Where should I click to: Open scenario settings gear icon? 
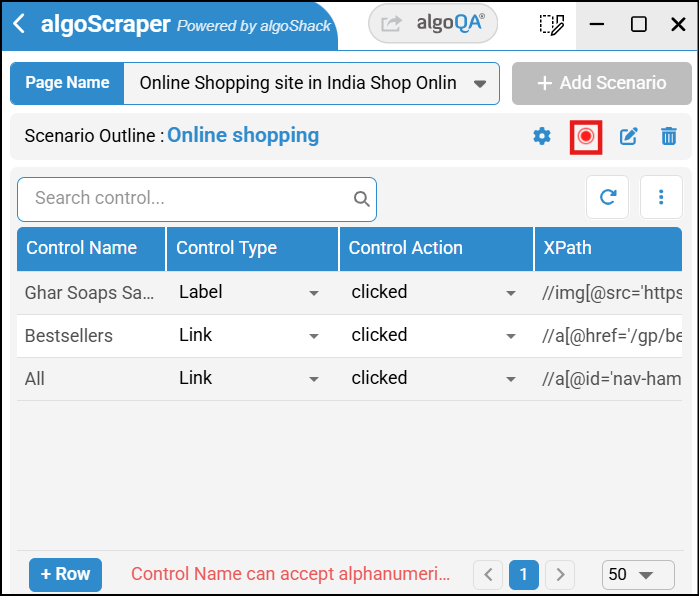[x=542, y=136]
